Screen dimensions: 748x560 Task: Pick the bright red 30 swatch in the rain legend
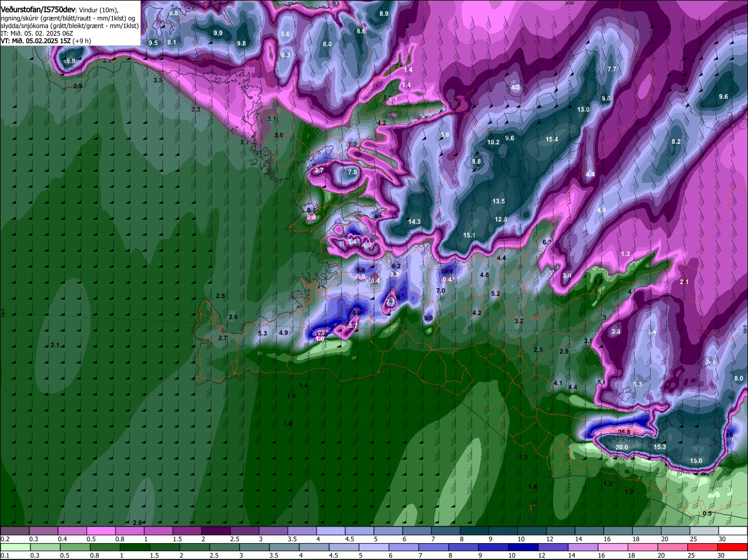click(733, 547)
